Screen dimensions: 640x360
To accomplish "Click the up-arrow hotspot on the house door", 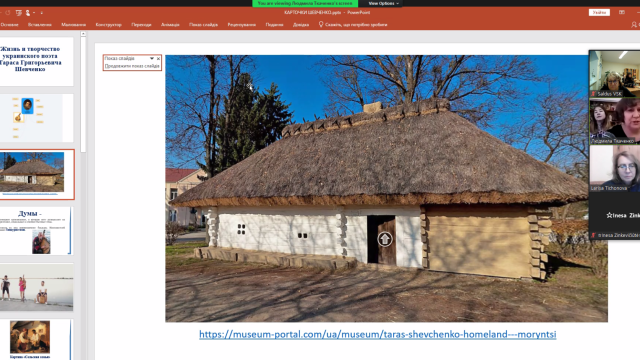I will point(385,239).
